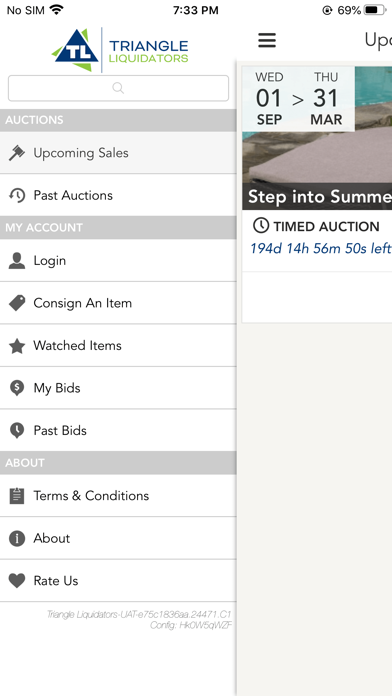Click the star icon for Watched Items
The width and height of the screenshot is (392, 696).
(17, 346)
